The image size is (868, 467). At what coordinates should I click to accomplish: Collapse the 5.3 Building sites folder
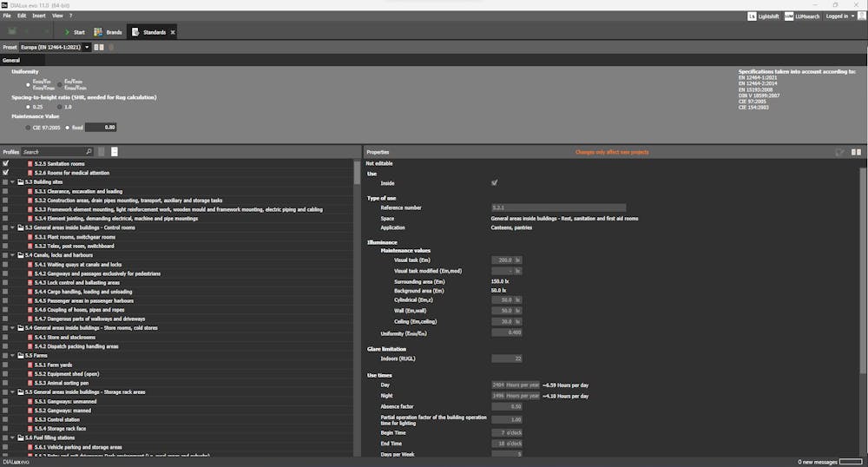(13, 182)
